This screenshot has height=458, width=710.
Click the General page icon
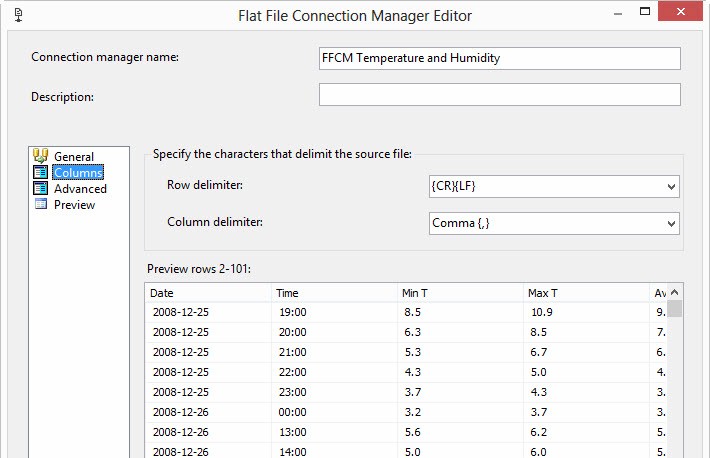coord(41,156)
